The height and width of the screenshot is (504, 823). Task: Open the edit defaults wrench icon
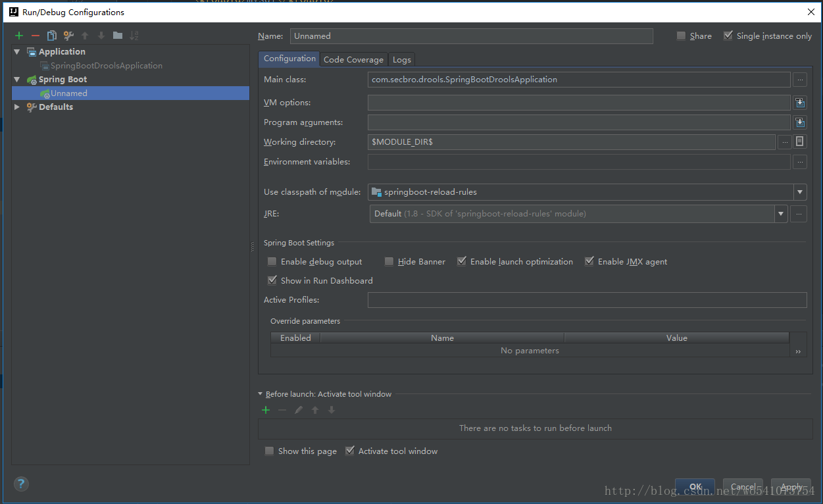68,36
